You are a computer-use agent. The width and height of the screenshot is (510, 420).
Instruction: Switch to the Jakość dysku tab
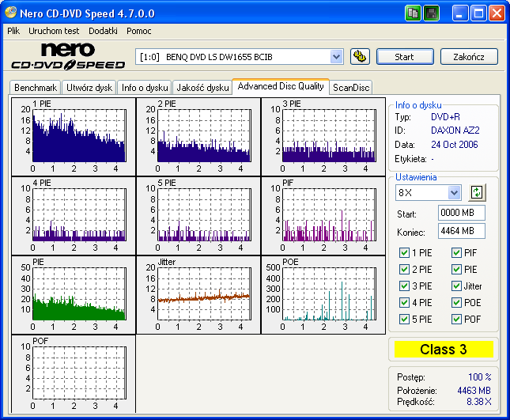click(x=202, y=88)
